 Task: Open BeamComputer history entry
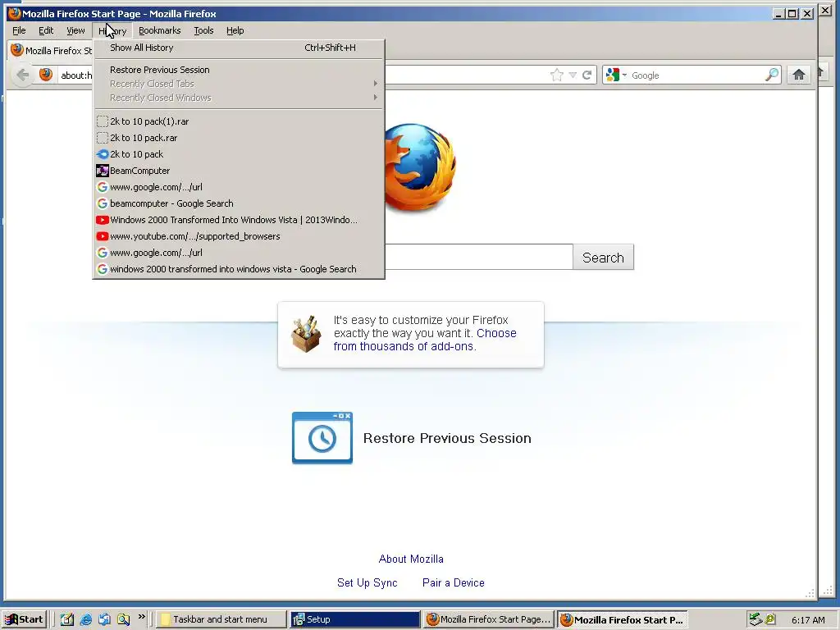[x=239, y=171]
